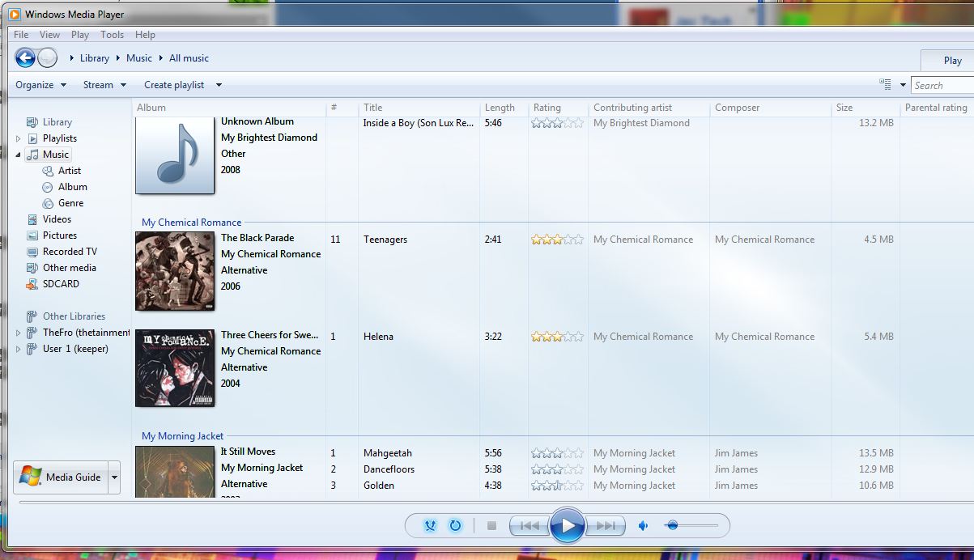
Task: Select Inside a Boy (Son Lux Re... track
Action: (419, 123)
